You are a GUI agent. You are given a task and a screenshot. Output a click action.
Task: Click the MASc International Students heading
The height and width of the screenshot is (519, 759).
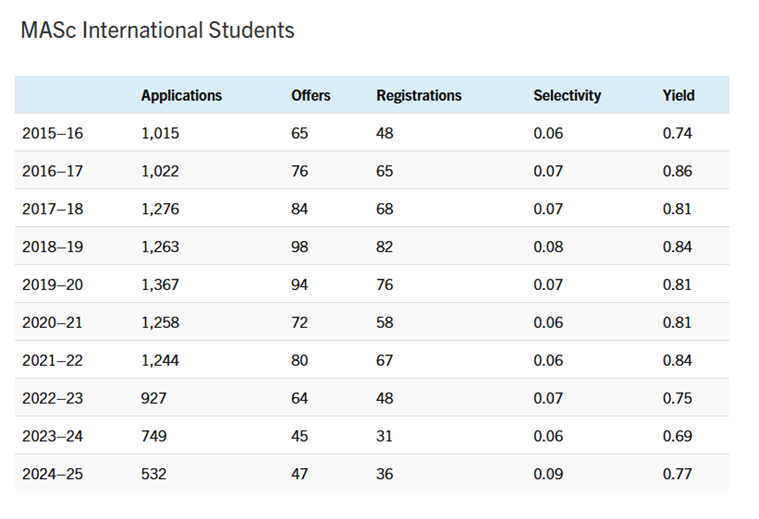(x=157, y=31)
